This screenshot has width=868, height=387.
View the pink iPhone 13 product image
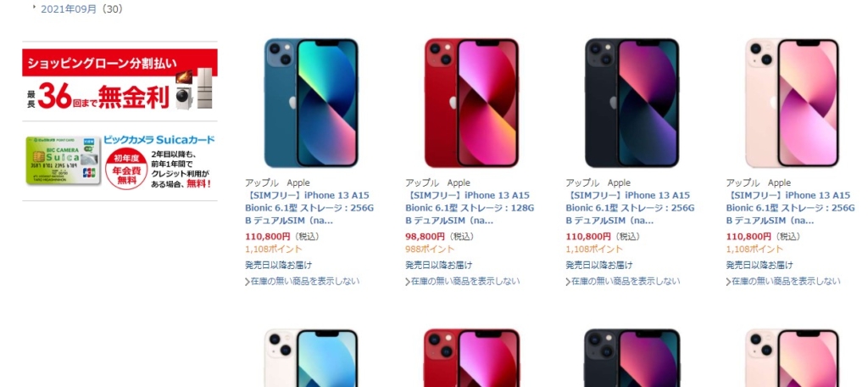tap(793, 104)
